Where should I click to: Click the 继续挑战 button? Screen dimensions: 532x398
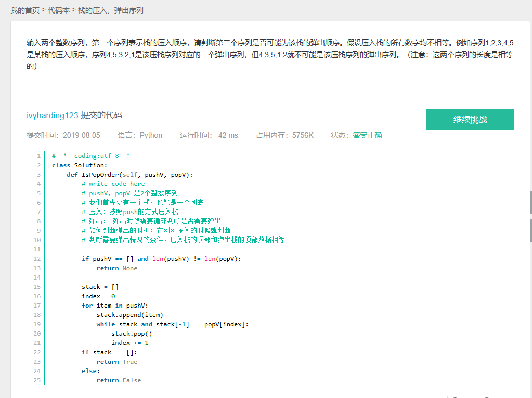pyautogui.click(x=470, y=120)
